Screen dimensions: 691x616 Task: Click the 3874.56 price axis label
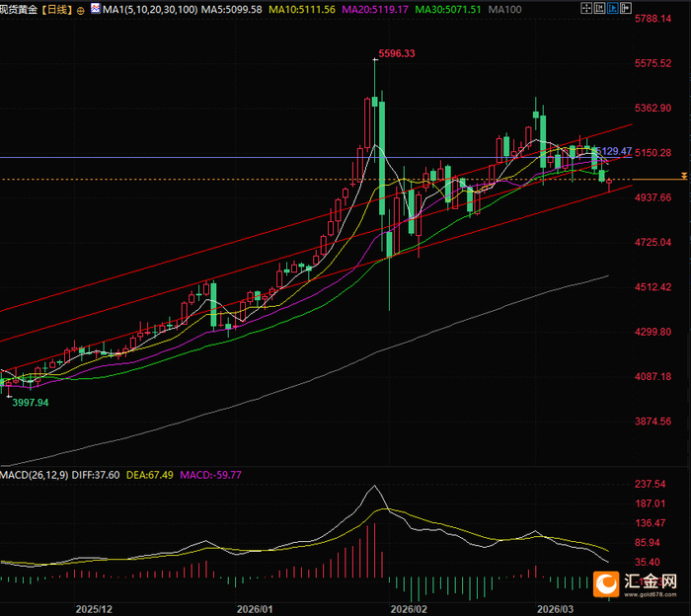pyautogui.click(x=653, y=422)
